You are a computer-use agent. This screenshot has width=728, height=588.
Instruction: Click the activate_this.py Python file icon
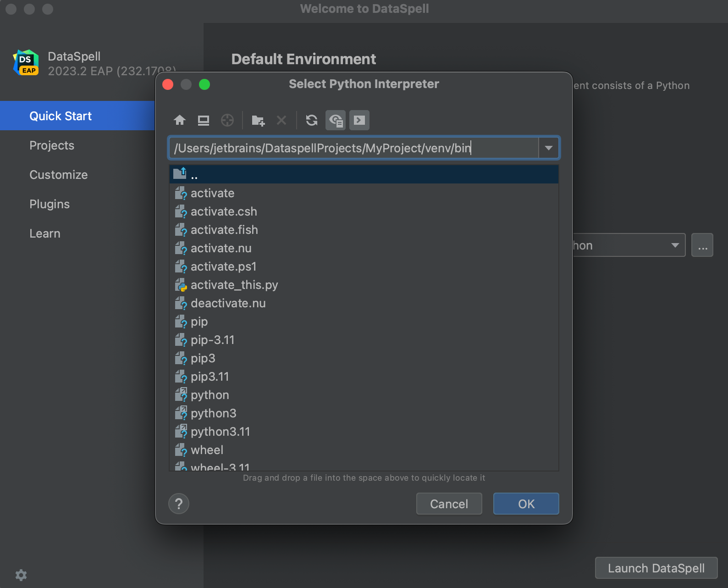pyautogui.click(x=181, y=285)
